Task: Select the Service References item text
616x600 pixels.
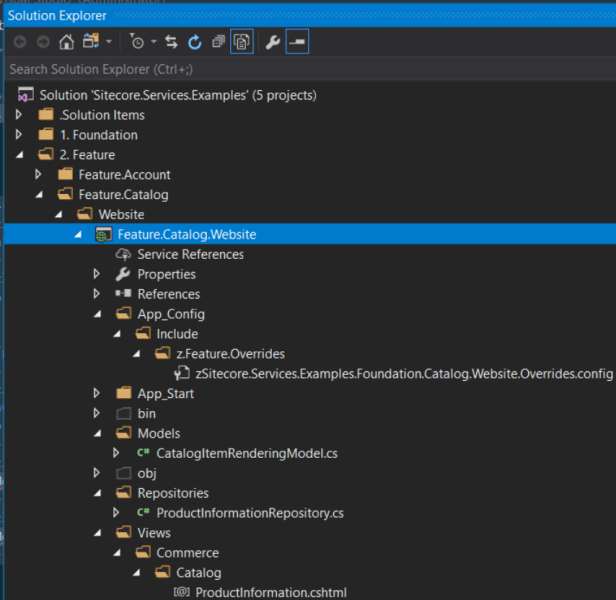Action: (x=191, y=255)
